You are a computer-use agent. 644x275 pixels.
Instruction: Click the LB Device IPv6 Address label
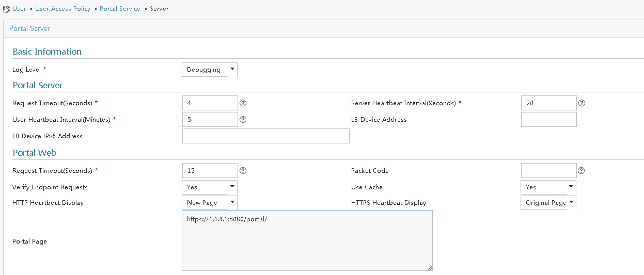pyautogui.click(x=48, y=136)
